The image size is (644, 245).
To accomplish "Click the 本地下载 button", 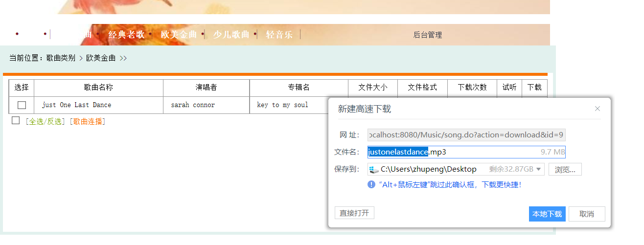I will point(547,214).
